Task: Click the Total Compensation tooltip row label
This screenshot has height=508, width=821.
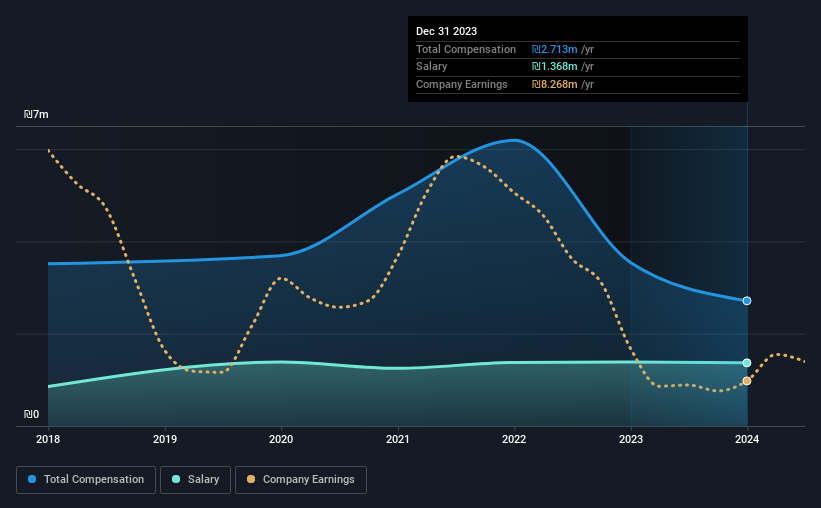Action: [466, 49]
